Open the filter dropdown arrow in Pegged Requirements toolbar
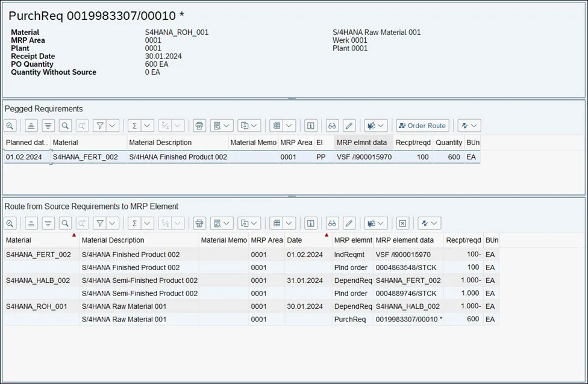The height and width of the screenshot is (384, 588). pos(113,126)
